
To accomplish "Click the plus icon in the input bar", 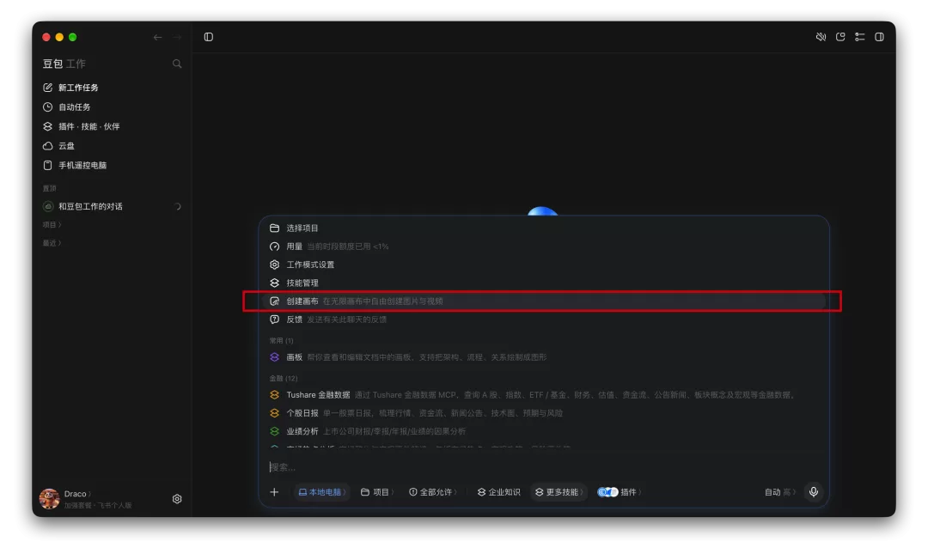I will pyautogui.click(x=274, y=492).
